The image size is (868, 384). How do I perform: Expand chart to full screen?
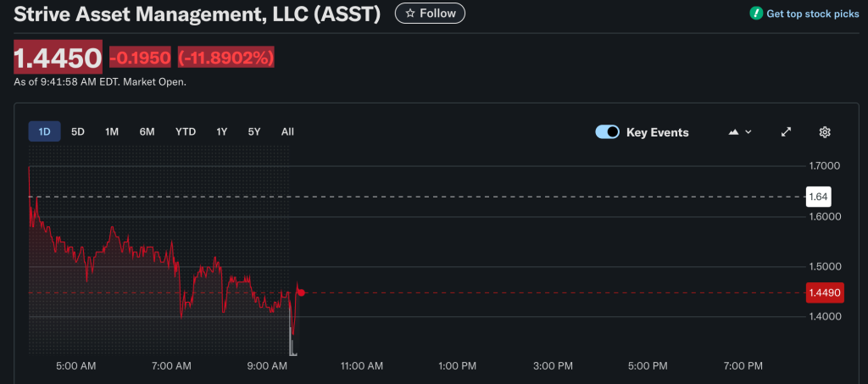click(786, 132)
